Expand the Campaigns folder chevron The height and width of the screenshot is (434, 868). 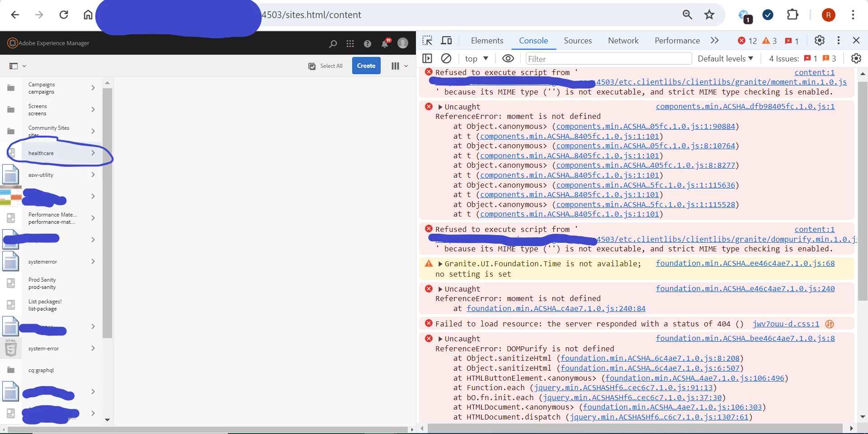click(x=93, y=88)
